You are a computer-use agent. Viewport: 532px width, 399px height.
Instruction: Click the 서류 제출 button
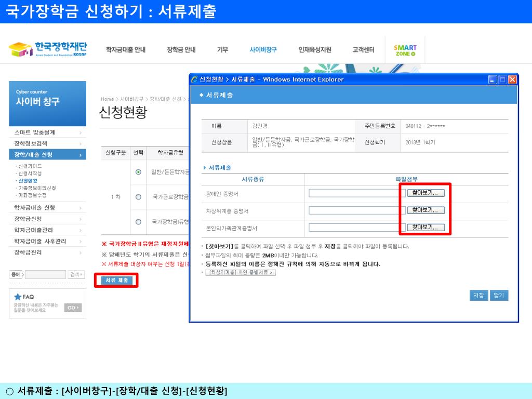tap(117, 280)
